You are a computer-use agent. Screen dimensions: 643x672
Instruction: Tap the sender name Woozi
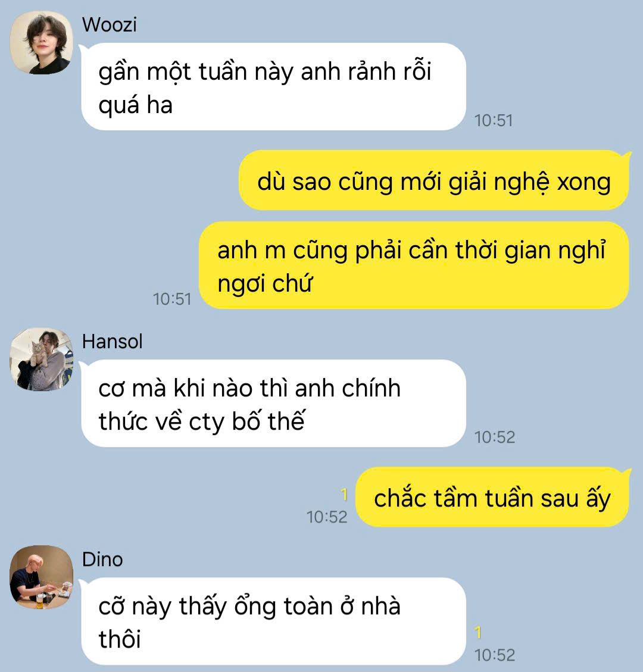tap(110, 24)
